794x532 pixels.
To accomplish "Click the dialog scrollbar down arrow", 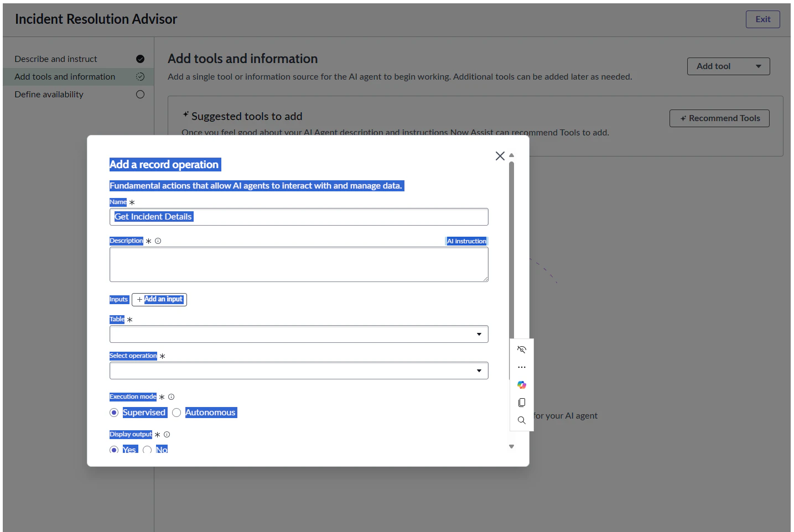I will 512,447.
